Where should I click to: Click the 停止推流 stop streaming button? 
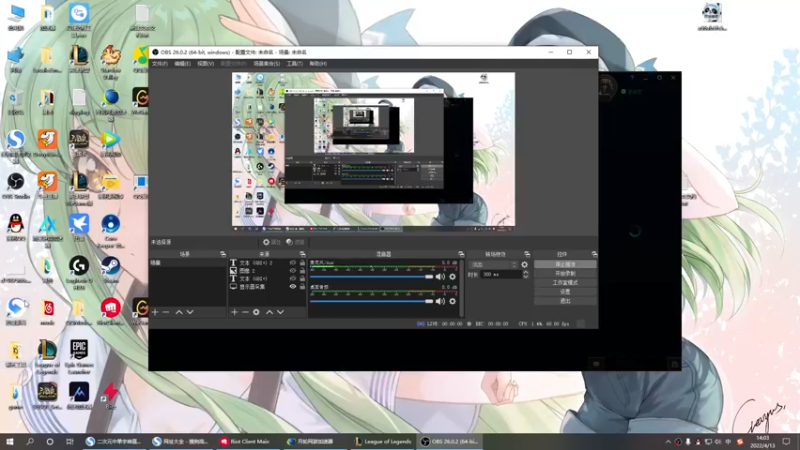(565, 264)
